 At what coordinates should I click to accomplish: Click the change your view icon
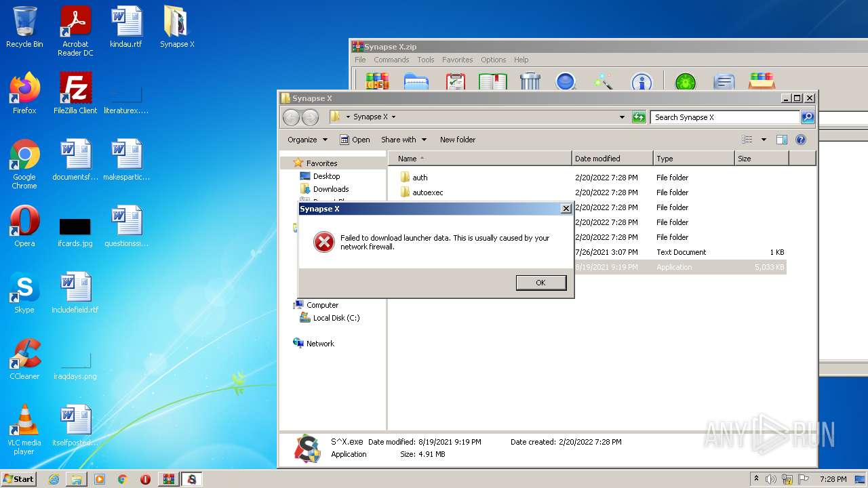747,140
